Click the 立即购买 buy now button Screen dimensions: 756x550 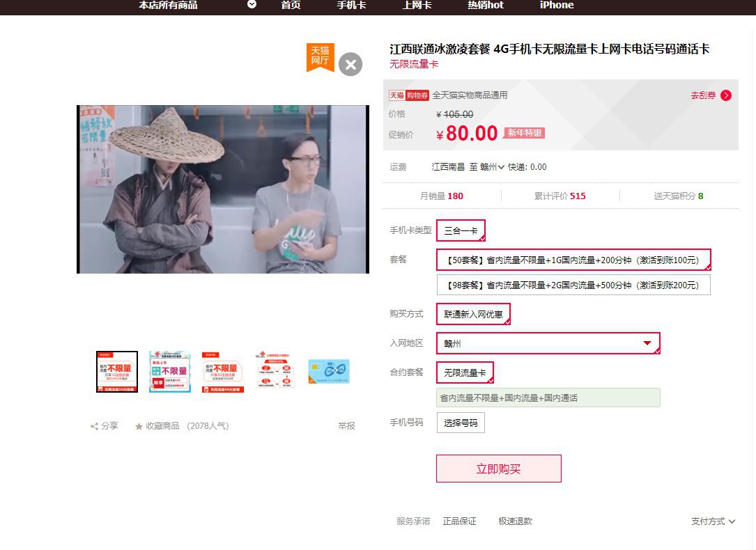coord(498,469)
